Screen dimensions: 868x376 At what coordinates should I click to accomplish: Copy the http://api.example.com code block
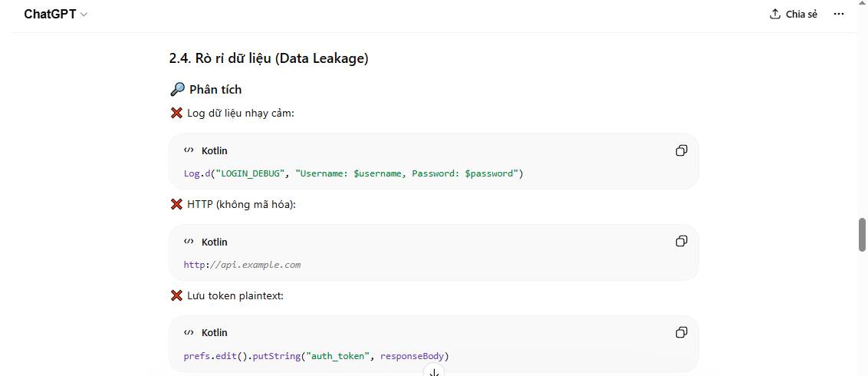point(681,242)
